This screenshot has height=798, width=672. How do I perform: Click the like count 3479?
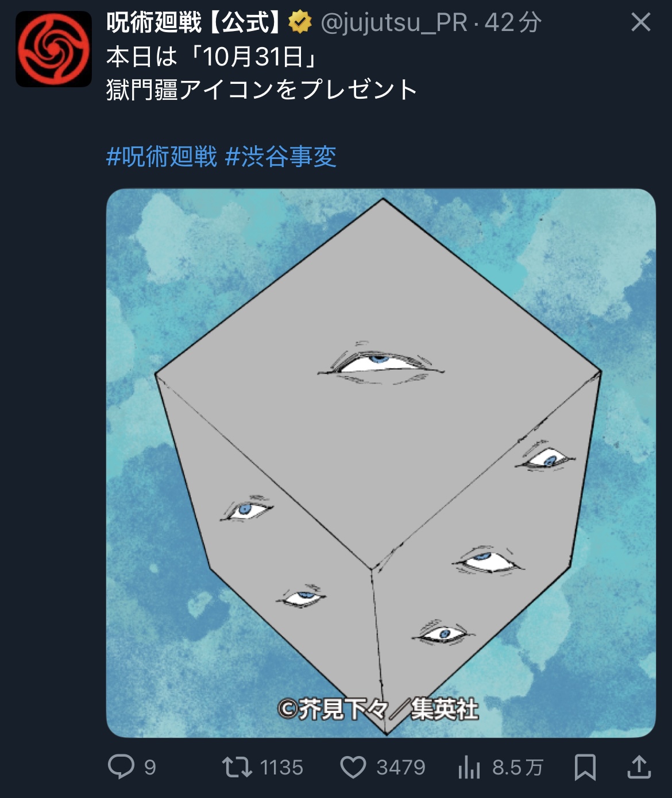pos(401,768)
